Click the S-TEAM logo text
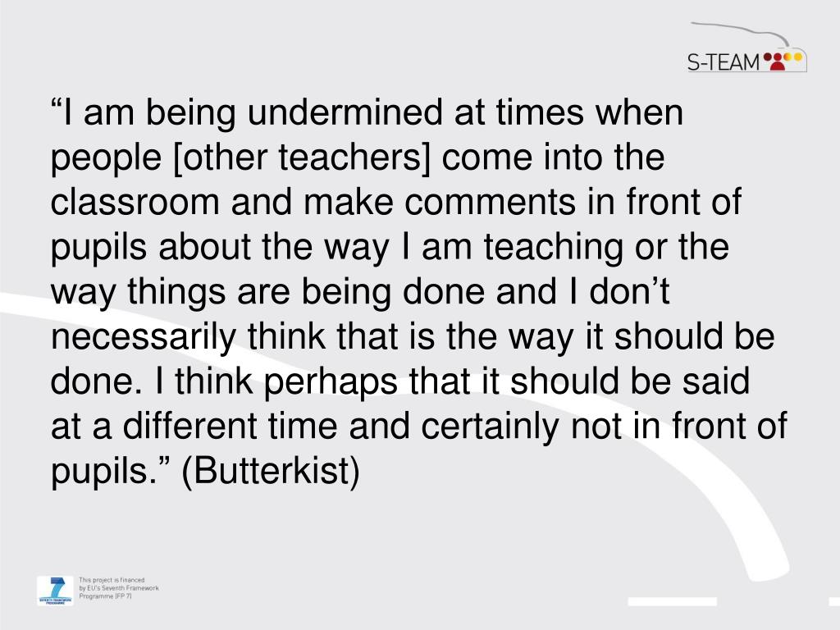 tap(724, 62)
